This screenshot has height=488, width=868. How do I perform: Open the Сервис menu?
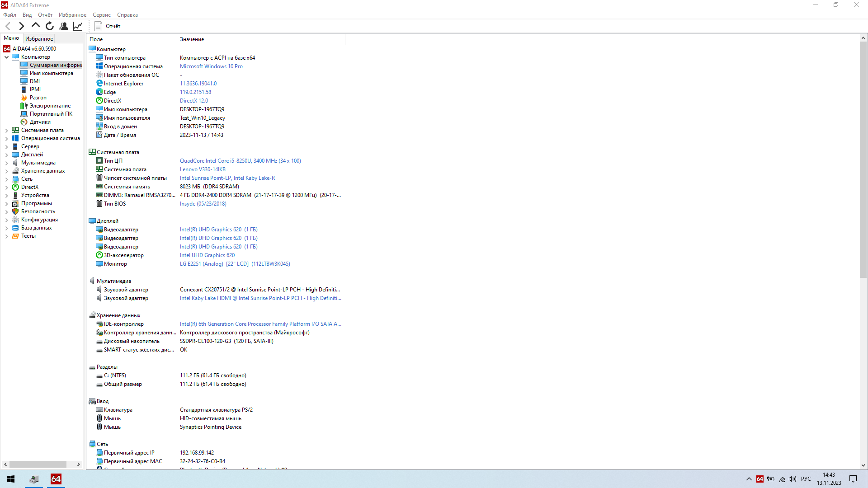pyautogui.click(x=102, y=15)
